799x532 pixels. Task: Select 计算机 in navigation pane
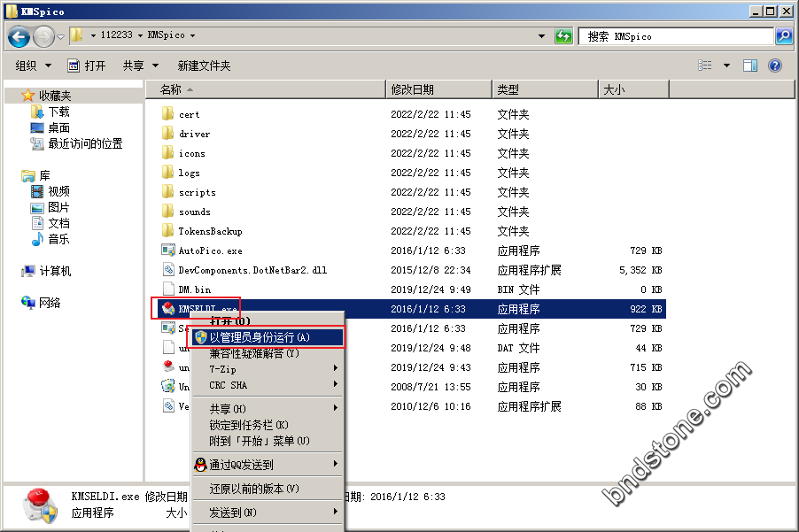(55, 271)
